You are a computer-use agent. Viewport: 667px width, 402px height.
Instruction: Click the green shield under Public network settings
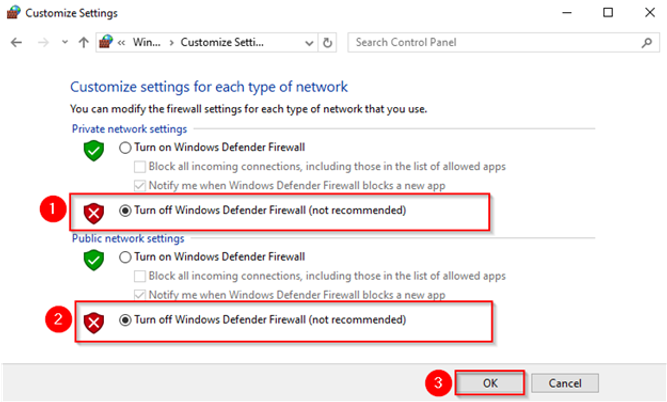[93, 258]
